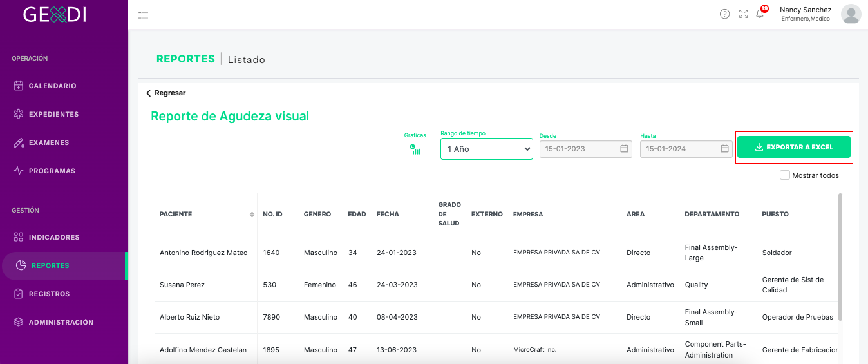Open Indicadores in the sidebar
This screenshot has width=868, height=364.
click(x=54, y=237)
